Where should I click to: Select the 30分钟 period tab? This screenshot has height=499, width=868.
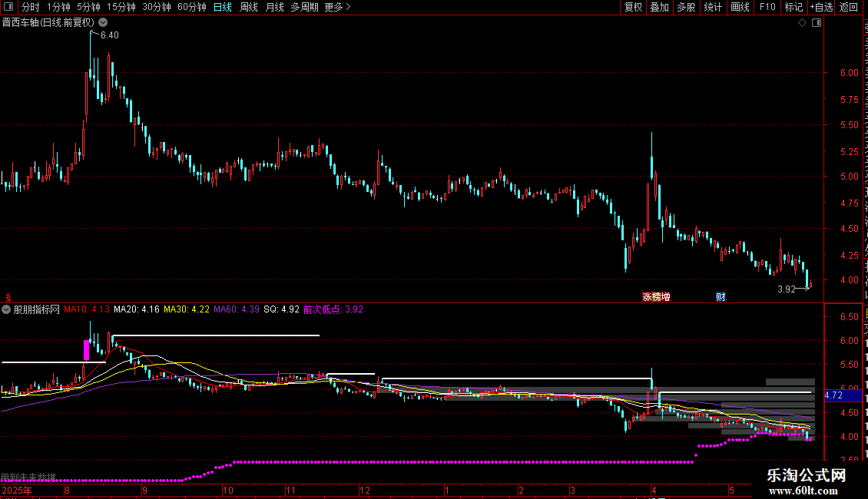point(156,7)
